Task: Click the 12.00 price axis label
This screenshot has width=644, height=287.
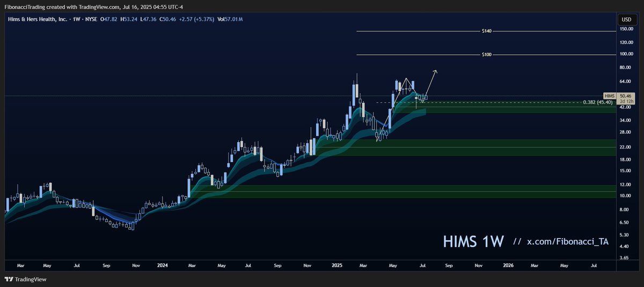Action: [x=625, y=185]
